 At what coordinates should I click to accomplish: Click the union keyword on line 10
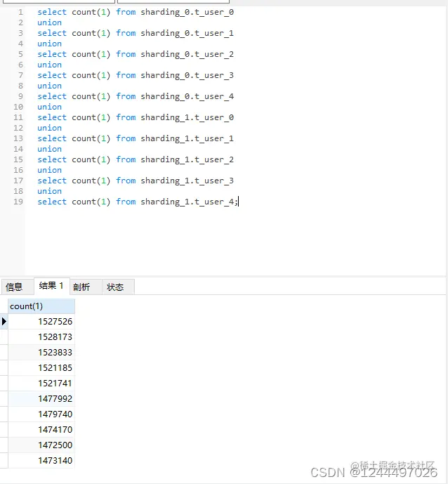(49, 107)
